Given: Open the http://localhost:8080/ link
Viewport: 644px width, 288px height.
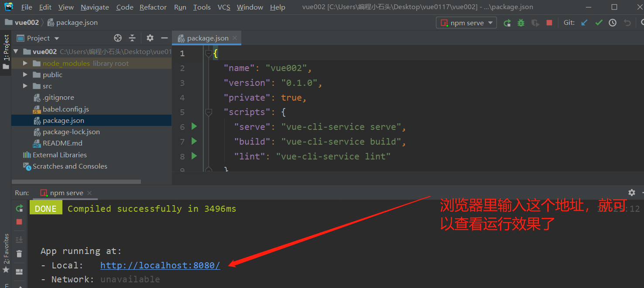Looking at the screenshot, I should coord(160,265).
